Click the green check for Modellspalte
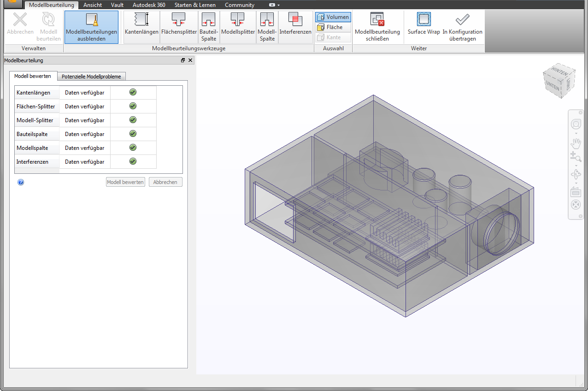 click(133, 148)
